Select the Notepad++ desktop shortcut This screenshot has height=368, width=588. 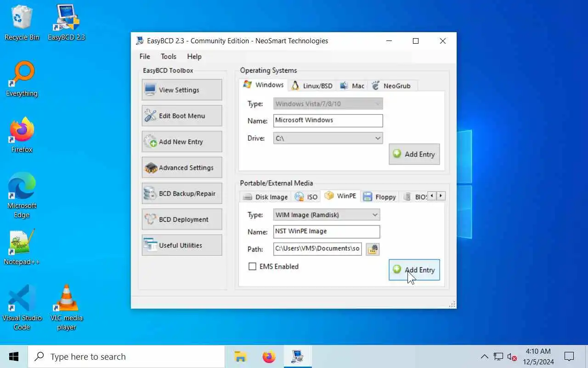22,247
